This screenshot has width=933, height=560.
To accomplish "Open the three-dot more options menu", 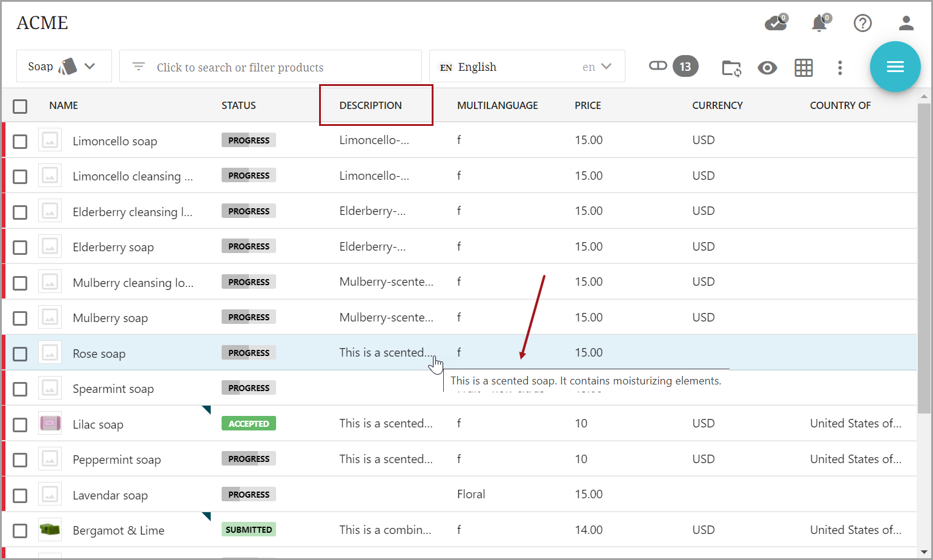I will coord(840,68).
